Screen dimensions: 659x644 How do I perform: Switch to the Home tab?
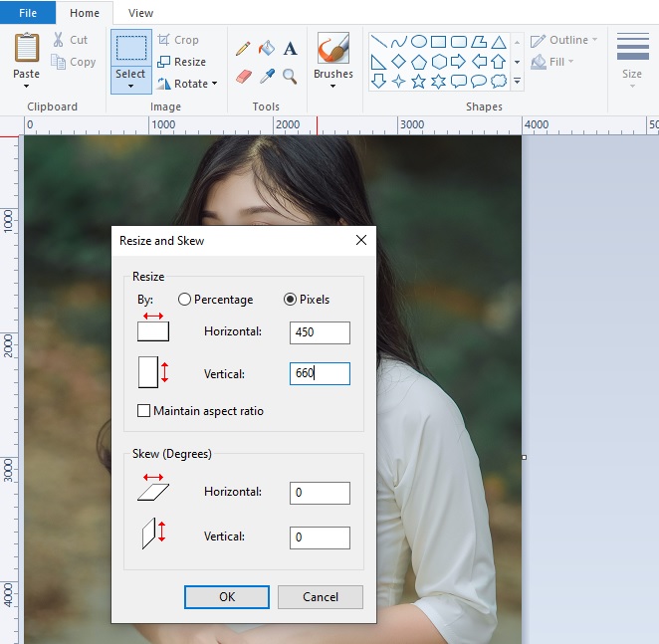[x=85, y=13]
